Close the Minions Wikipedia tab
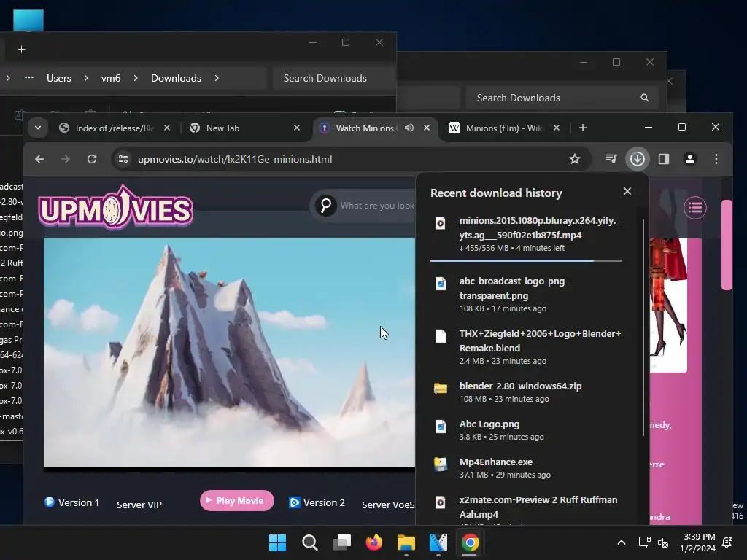 557,128
